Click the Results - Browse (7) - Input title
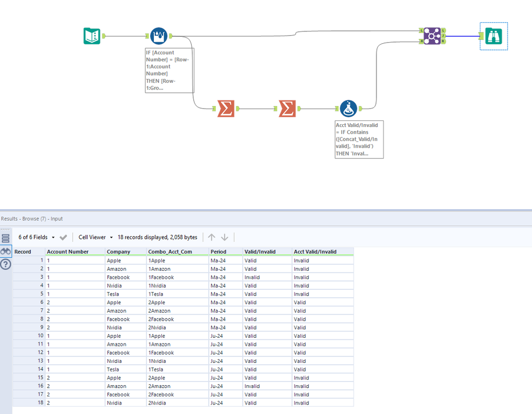532x414 pixels. click(x=32, y=219)
